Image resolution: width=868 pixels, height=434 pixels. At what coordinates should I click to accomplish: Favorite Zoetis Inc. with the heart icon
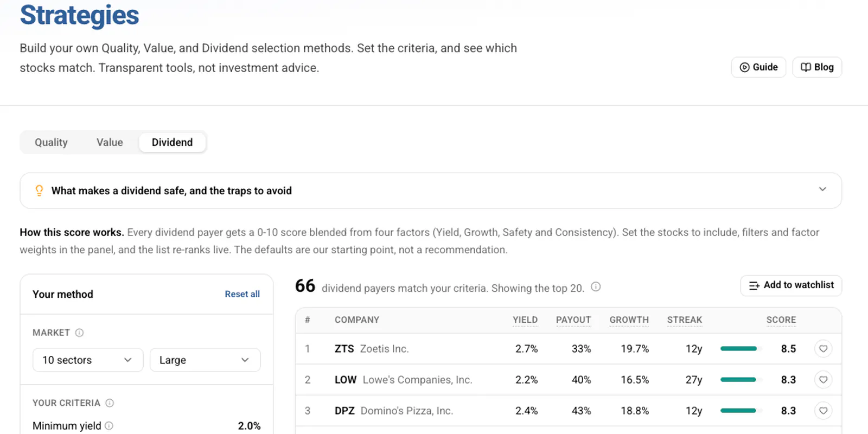click(823, 349)
